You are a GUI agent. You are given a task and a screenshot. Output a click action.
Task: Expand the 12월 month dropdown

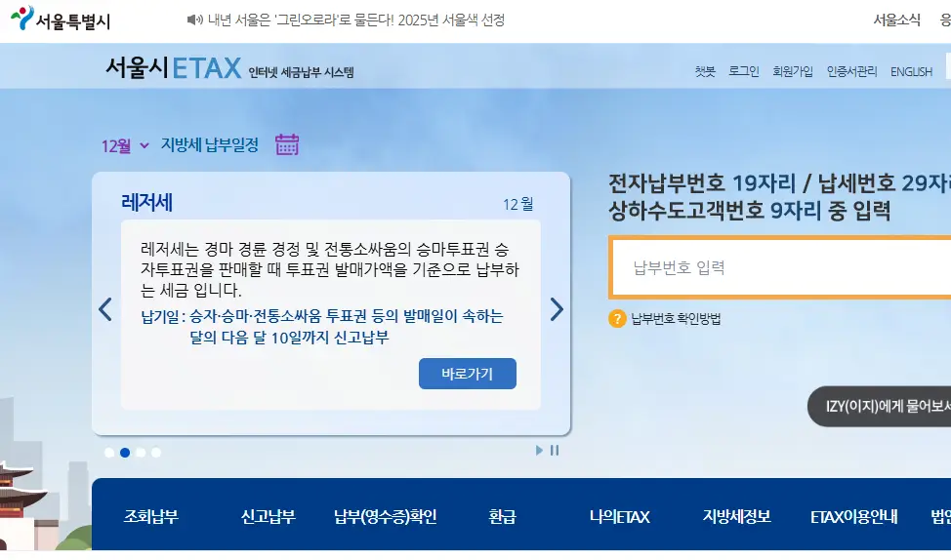point(125,145)
